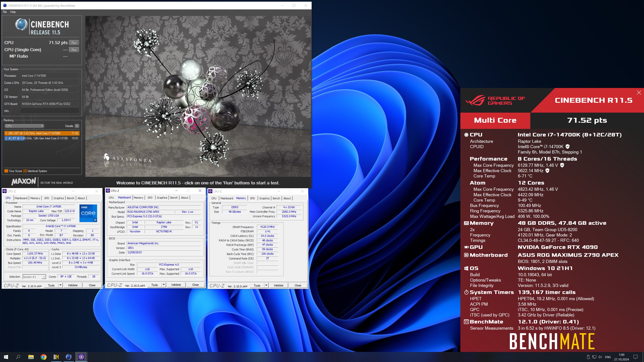Open the Windows Start menu
This screenshot has width=644, height=362.
click(6, 357)
